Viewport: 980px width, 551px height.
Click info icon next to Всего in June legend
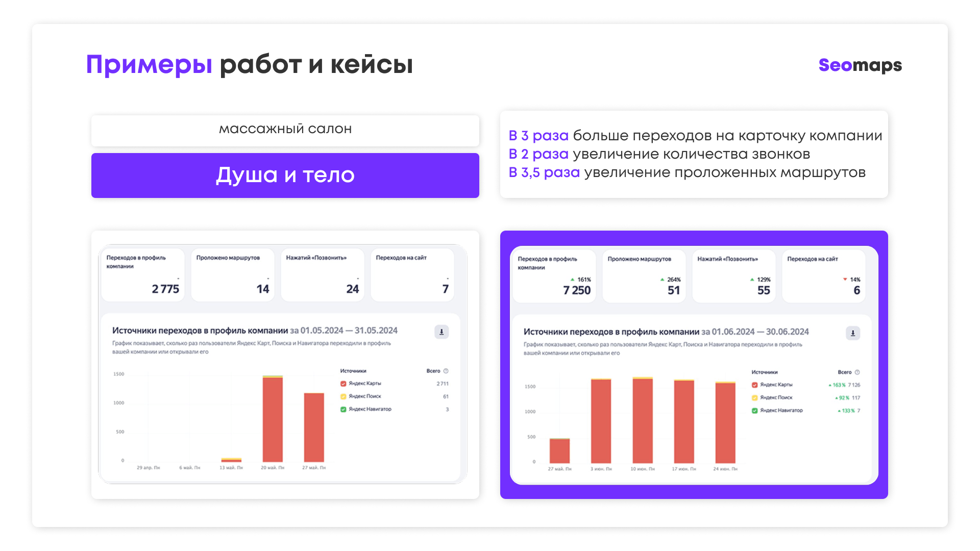857,372
